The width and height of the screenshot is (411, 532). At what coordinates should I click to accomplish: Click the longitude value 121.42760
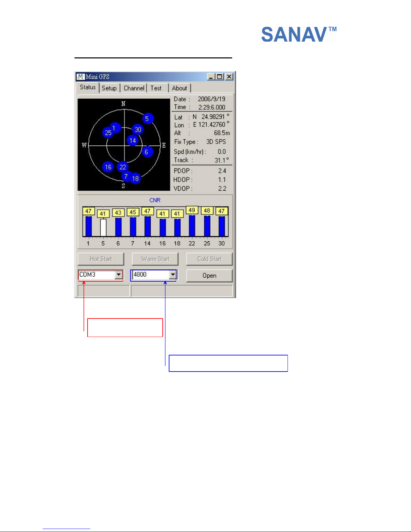tap(212, 125)
